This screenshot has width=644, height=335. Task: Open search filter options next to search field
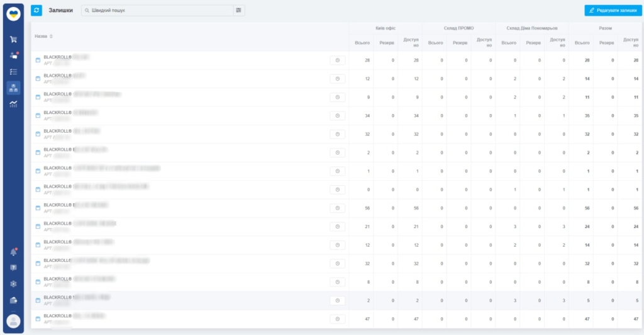238,10
